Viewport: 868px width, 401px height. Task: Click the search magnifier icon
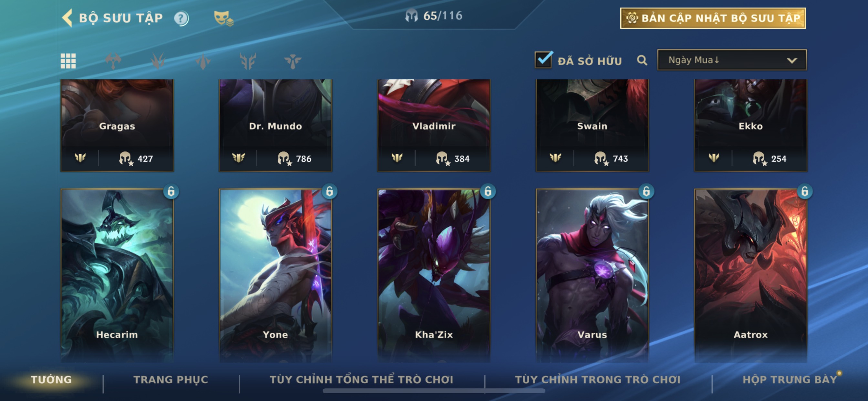642,60
